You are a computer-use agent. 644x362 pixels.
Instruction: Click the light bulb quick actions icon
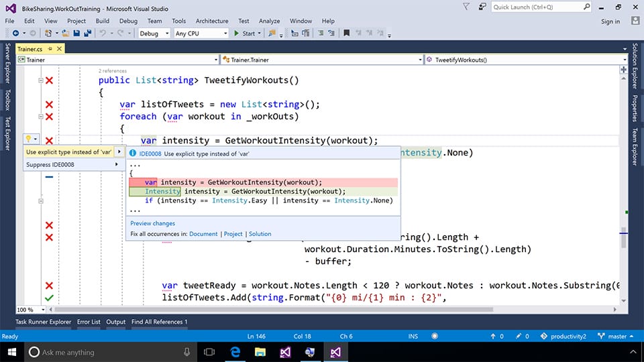click(28, 139)
